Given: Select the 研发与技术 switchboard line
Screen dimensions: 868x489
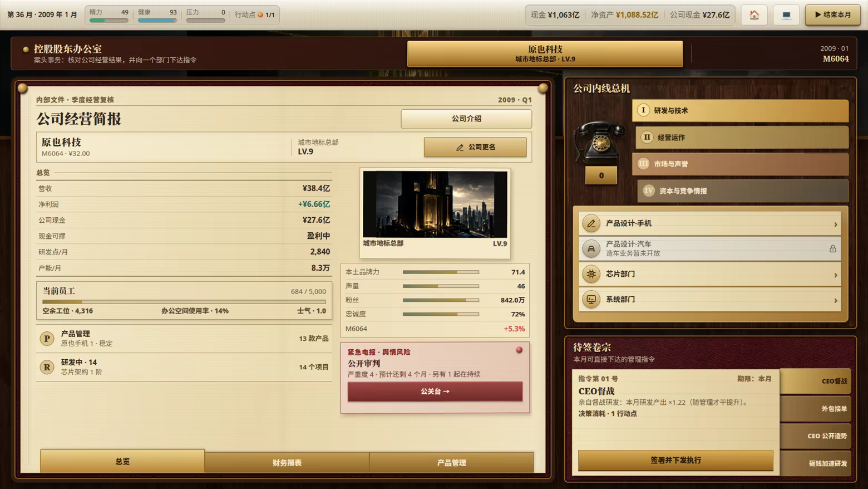Looking at the screenshot, I should pos(740,110).
